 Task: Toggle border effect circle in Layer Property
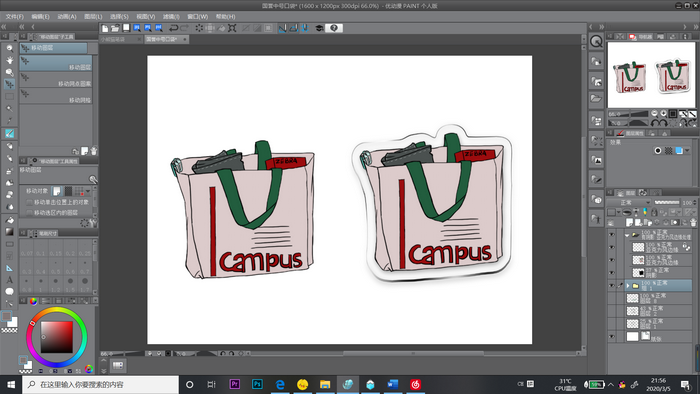coord(658,151)
